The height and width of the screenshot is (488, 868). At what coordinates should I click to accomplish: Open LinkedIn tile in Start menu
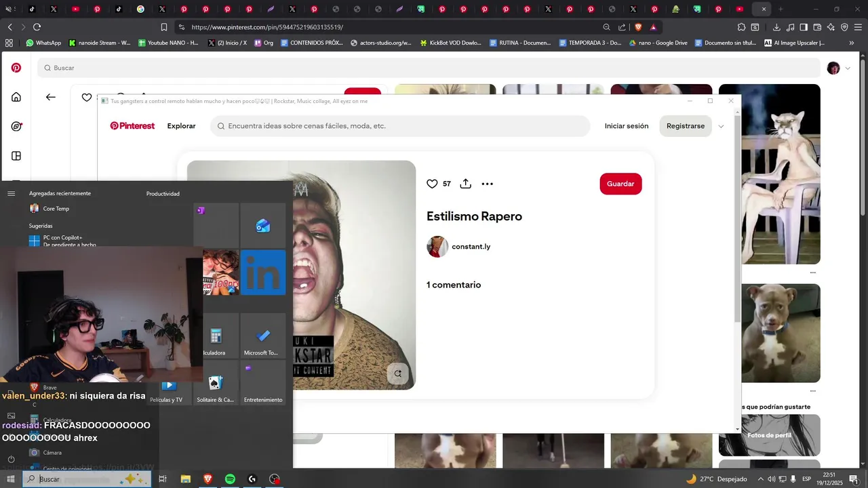263,272
